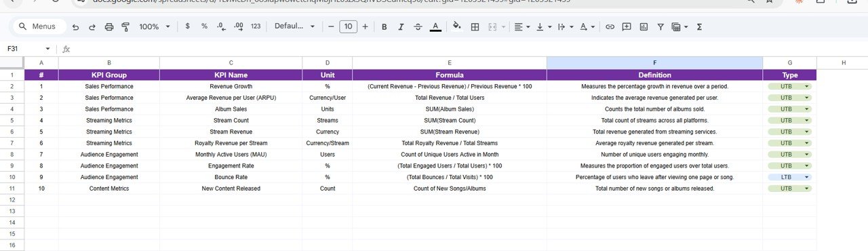The image size is (868, 251).
Task: Click the Insert chart icon
Action: [x=643, y=26]
